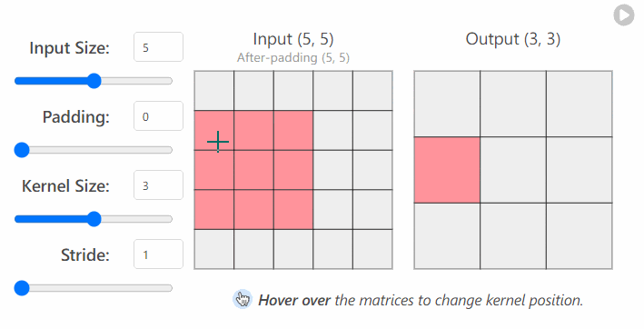Viewport: 644px width, 329px height.
Task: Select the top-right output matrix cell
Action: [580, 104]
